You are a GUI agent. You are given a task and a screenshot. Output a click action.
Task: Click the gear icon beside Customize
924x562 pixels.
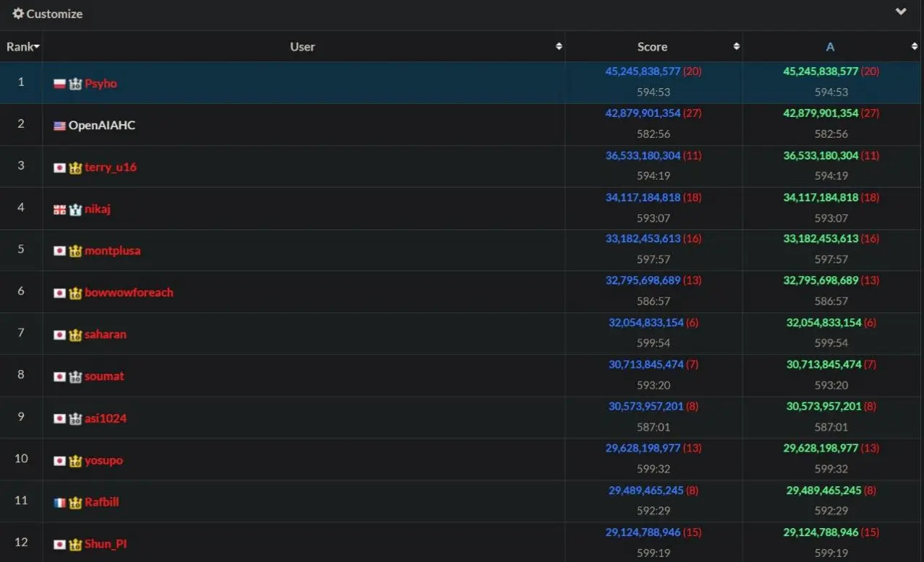click(x=18, y=14)
